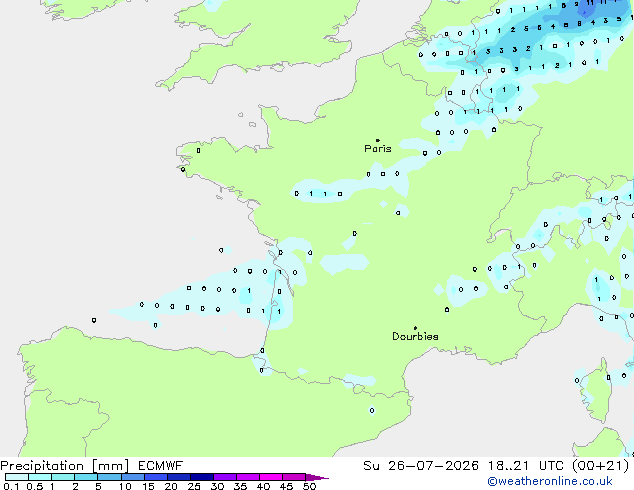Viewport: 634px width, 490px height.
Task: Click the Paris city label
Action: (378, 149)
